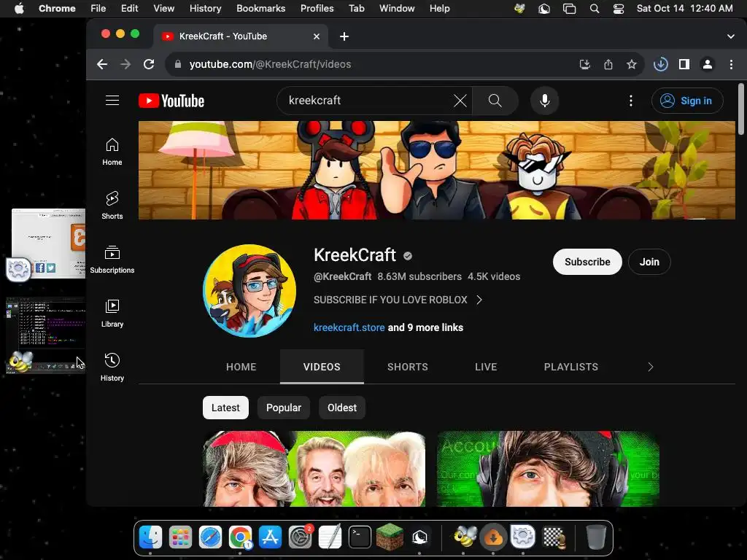Open Spotlight search in menu bar
The width and height of the screenshot is (747, 560).
(594, 9)
